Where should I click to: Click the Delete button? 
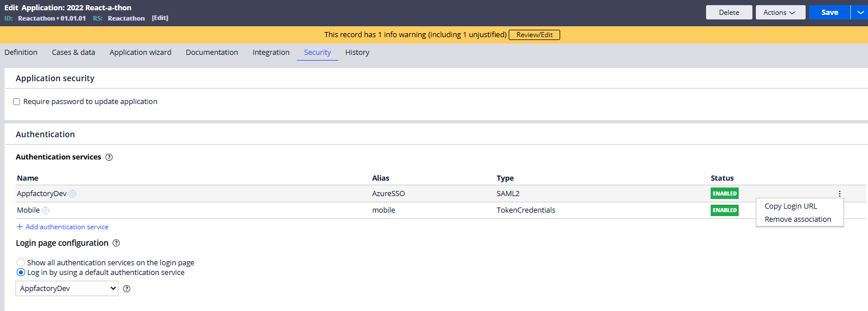click(x=729, y=13)
